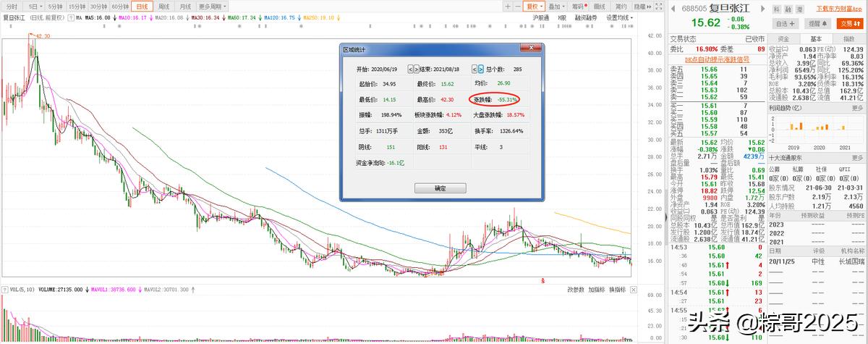Click the 长城国瑞 rating row
This screenshot has width=868, height=344.
tap(817, 261)
